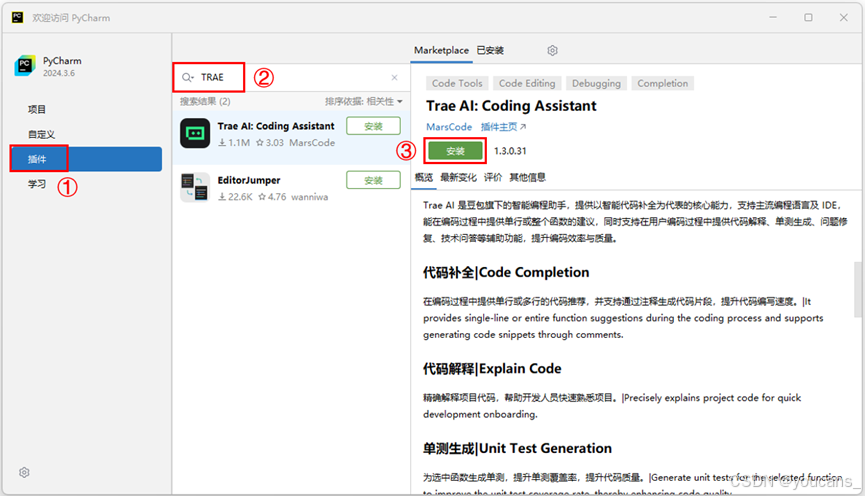Click the Trae AI: Coding Assistant detail title
Image resolution: width=865 pixels, height=496 pixels.
point(511,105)
